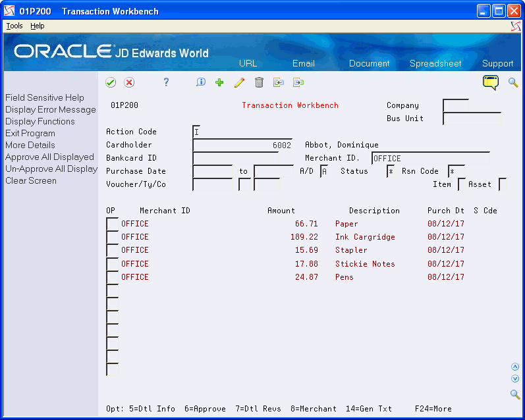Click the Status field
This screenshot has height=420, width=525.
391,171
